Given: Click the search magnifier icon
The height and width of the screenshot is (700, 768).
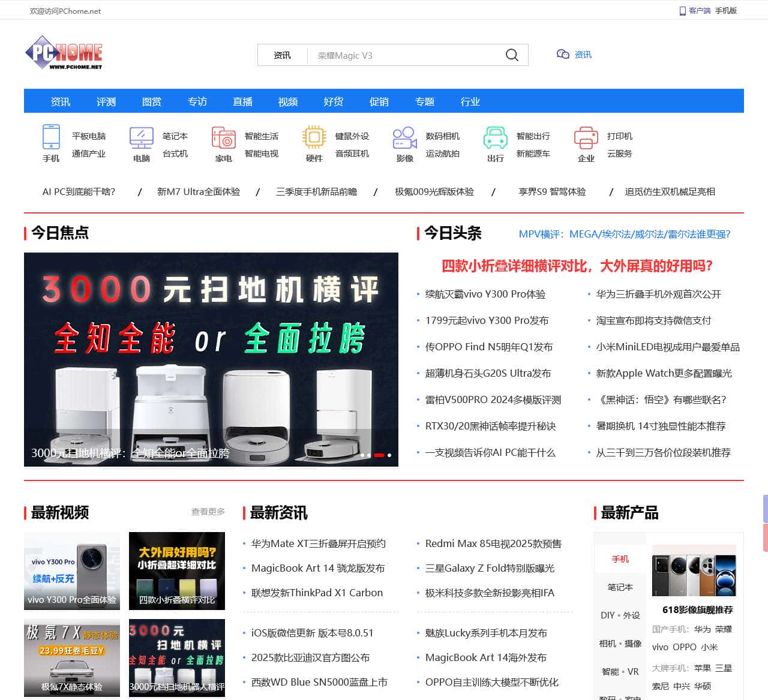Looking at the screenshot, I should click(x=512, y=55).
